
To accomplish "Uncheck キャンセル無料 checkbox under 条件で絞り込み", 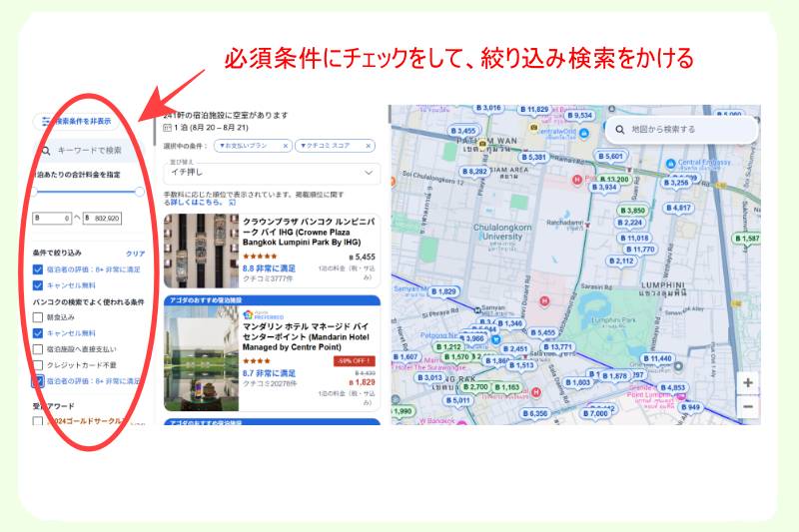I will pyautogui.click(x=38, y=285).
